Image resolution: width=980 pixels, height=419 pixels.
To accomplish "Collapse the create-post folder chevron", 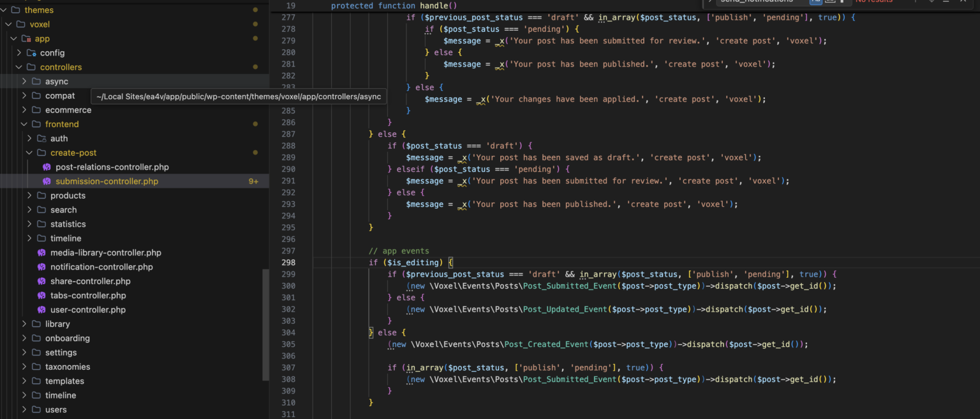I will tap(29, 153).
